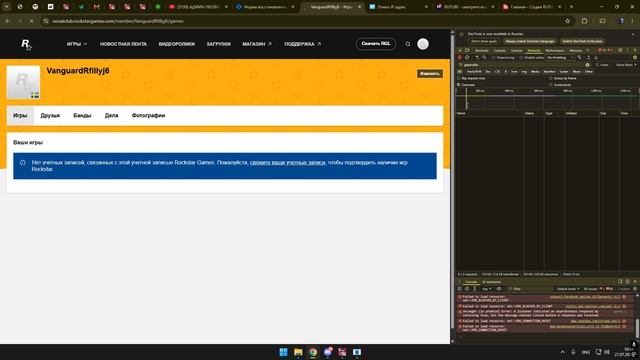
Task: Open the DevTools Sources tab
Action: [516, 51]
